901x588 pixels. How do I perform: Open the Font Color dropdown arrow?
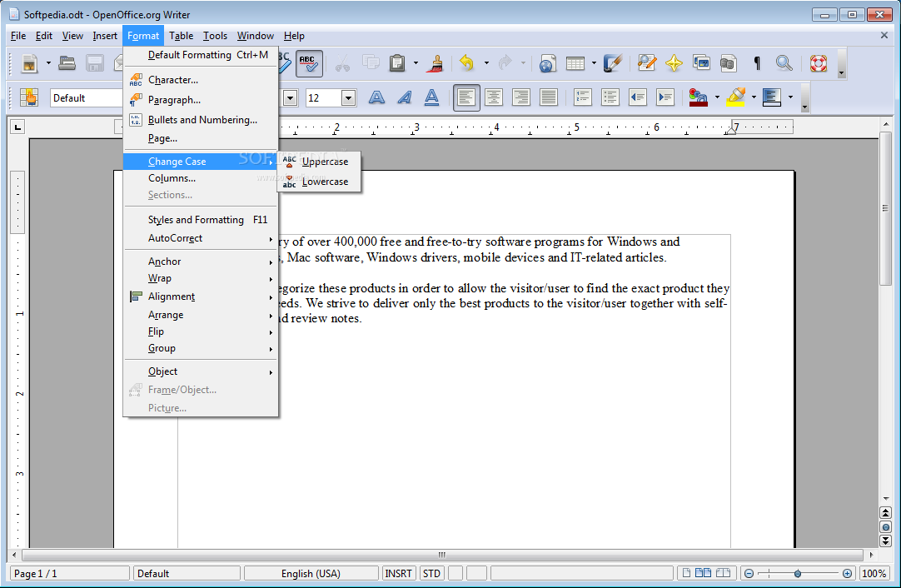pyautogui.click(x=716, y=97)
